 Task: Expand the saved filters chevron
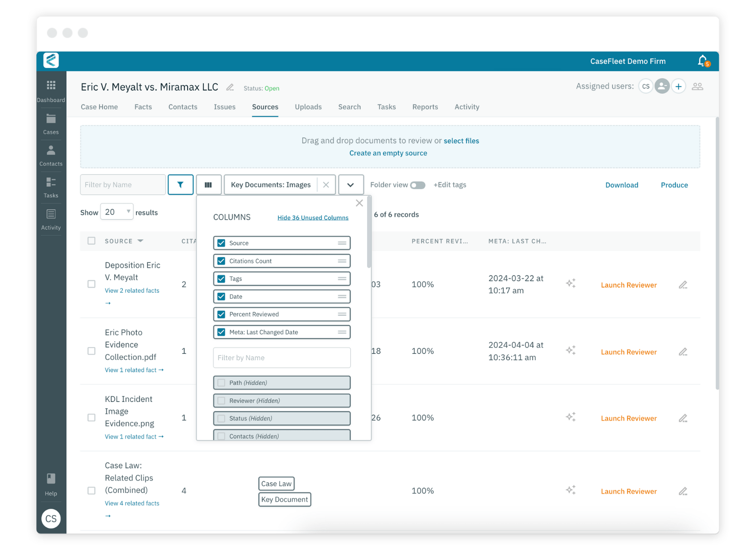351,184
